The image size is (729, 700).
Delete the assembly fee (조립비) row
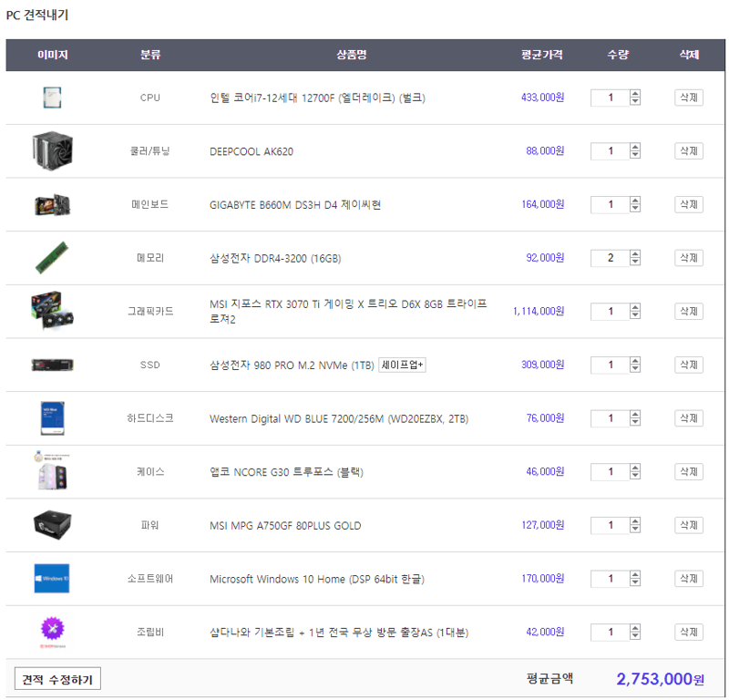pyautogui.click(x=689, y=632)
